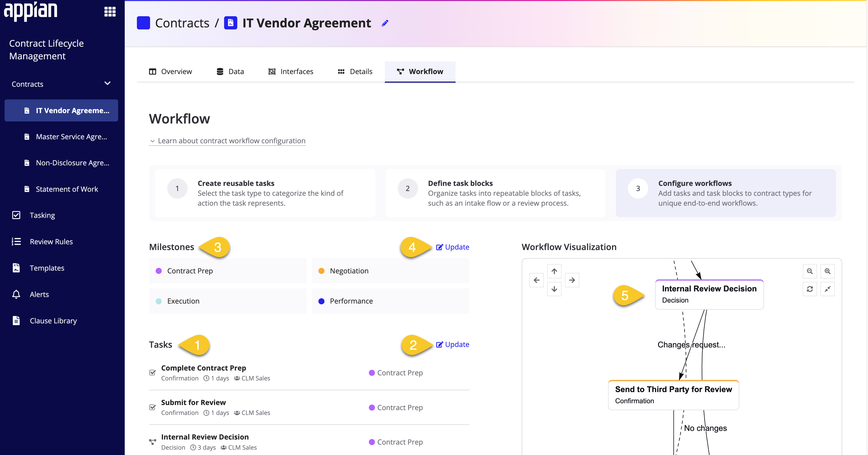Open Clause Library in sidebar
868x455 pixels.
(44, 321)
